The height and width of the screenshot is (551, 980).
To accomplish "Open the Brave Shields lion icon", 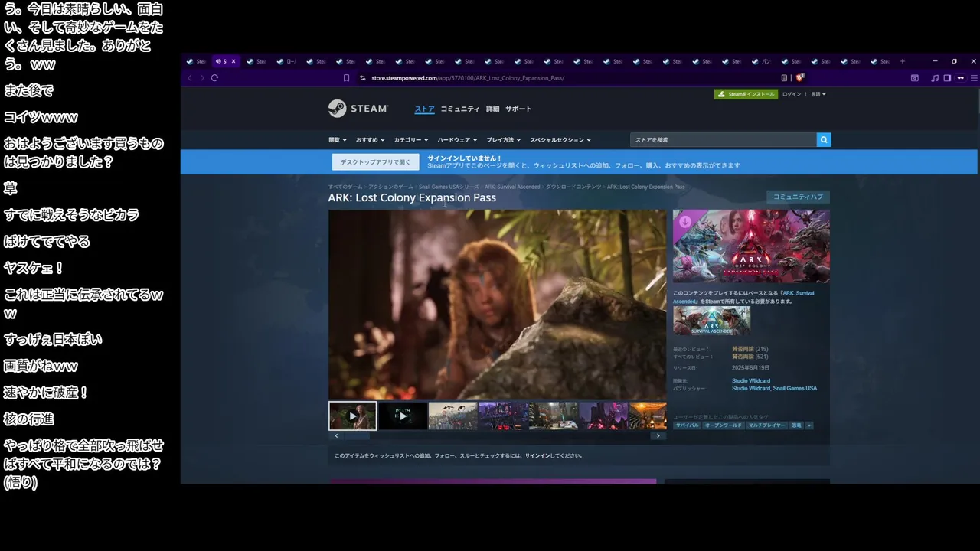I will (800, 77).
